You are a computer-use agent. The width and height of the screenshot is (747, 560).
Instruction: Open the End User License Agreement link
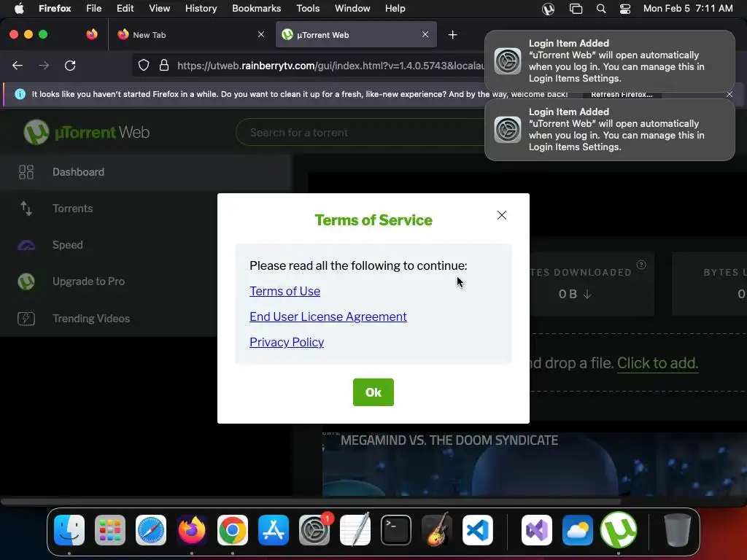(x=328, y=316)
